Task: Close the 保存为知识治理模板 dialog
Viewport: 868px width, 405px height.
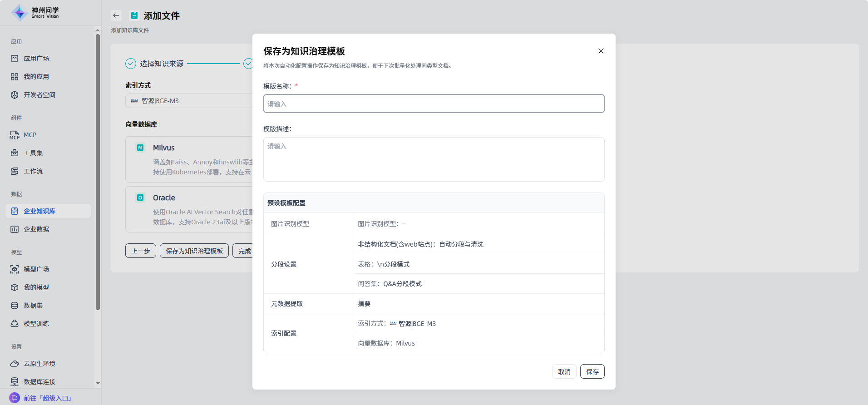Action: (601, 51)
